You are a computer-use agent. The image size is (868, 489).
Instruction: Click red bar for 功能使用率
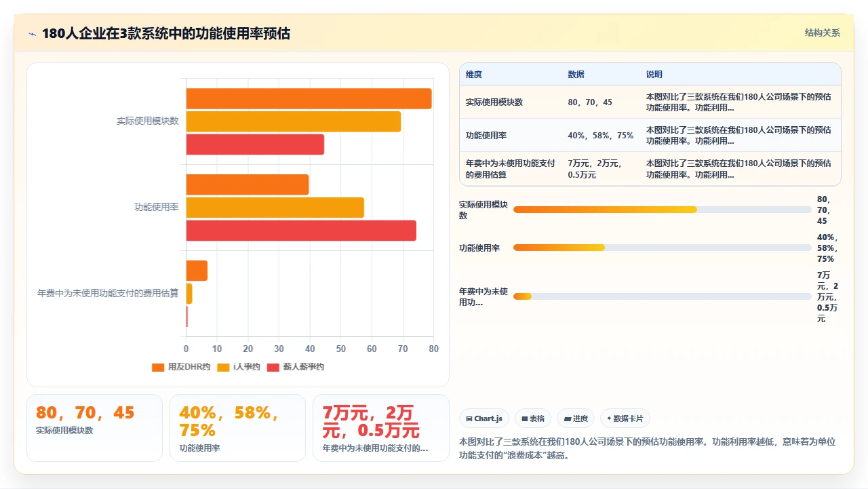[x=301, y=231]
